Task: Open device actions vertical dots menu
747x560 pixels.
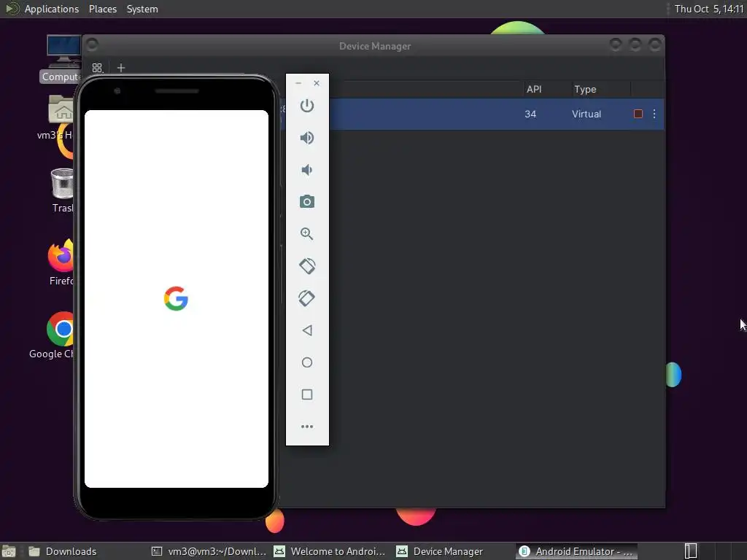Action: pyautogui.click(x=654, y=114)
